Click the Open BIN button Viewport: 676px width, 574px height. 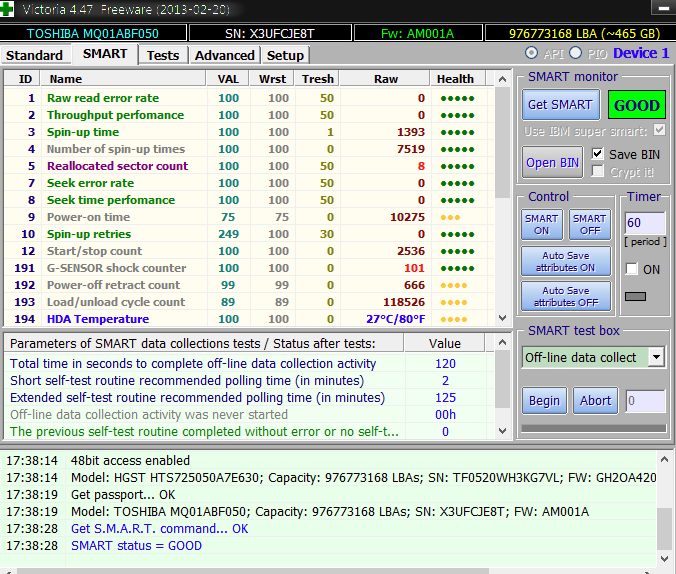pyautogui.click(x=553, y=163)
